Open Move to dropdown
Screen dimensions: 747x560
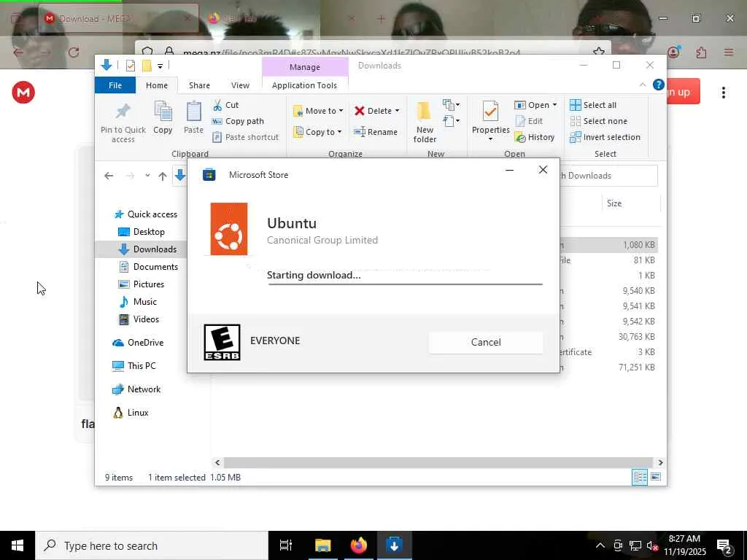tap(318, 111)
